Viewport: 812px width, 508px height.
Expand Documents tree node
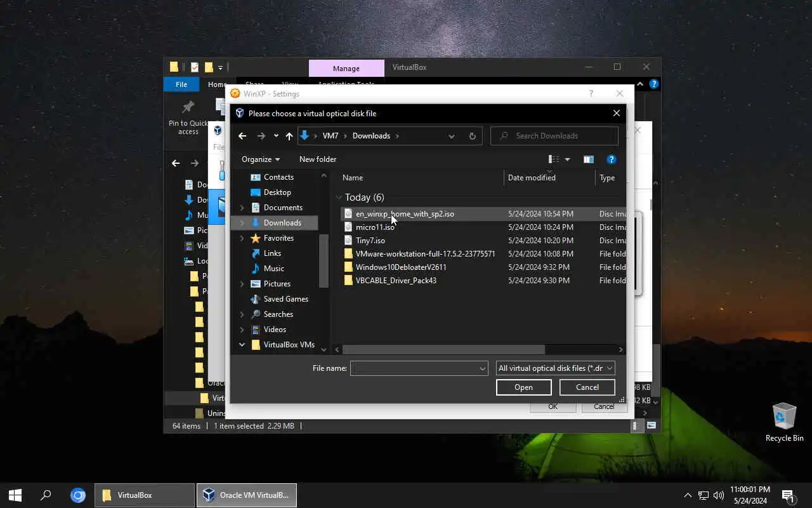pos(242,208)
